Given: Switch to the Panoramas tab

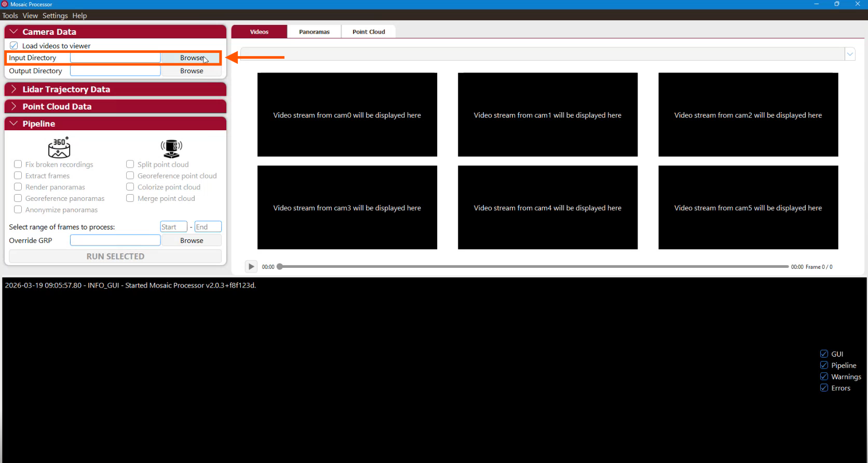Looking at the screenshot, I should [x=314, y=32].
